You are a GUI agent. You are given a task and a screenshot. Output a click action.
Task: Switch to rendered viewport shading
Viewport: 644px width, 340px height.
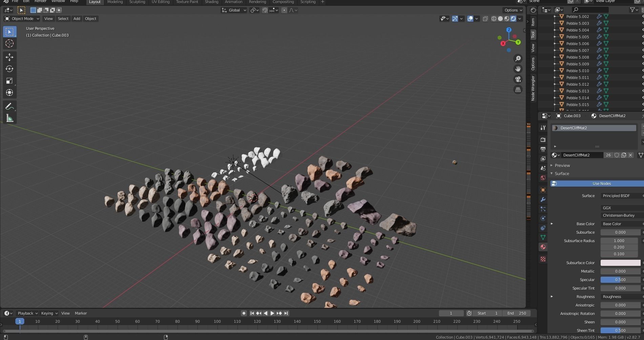[513, 19]
